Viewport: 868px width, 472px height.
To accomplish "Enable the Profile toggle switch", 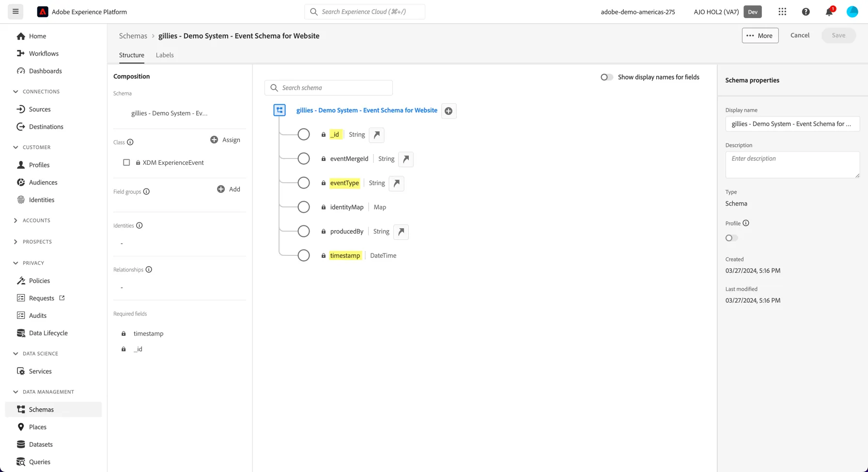I will (x=731, y=238).
